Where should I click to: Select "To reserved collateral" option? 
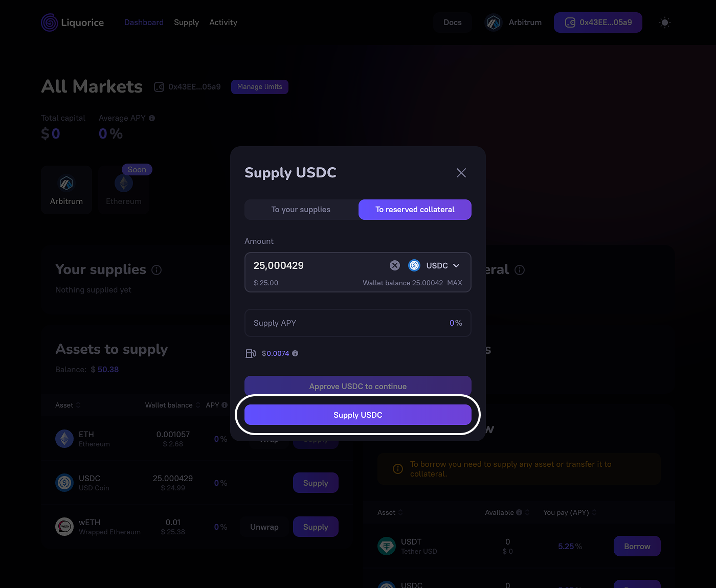click(415, 210)
